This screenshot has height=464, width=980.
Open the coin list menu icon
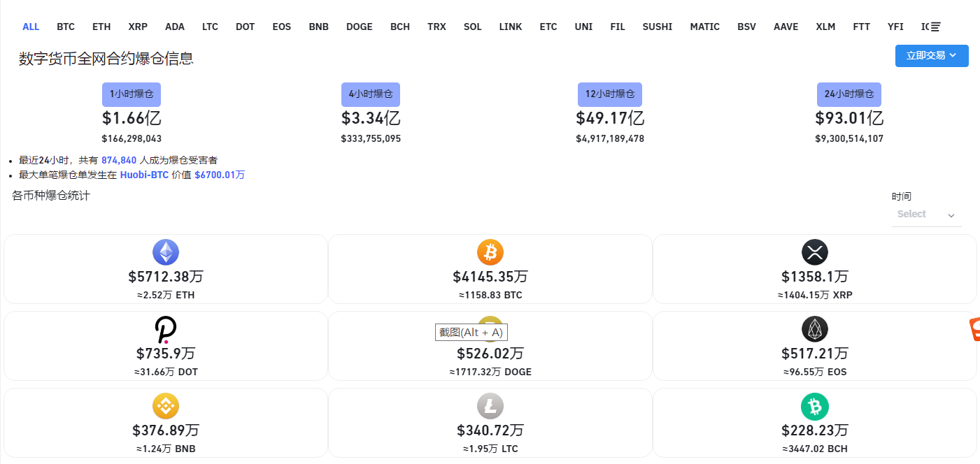click(x=935, y=27)
